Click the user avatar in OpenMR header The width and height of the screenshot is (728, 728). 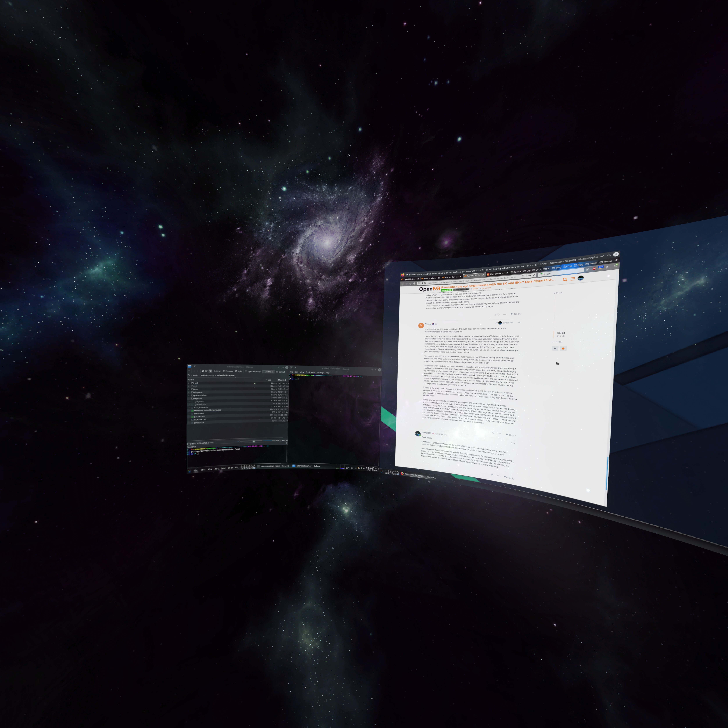pyautogui.click(x=581, y=278)
